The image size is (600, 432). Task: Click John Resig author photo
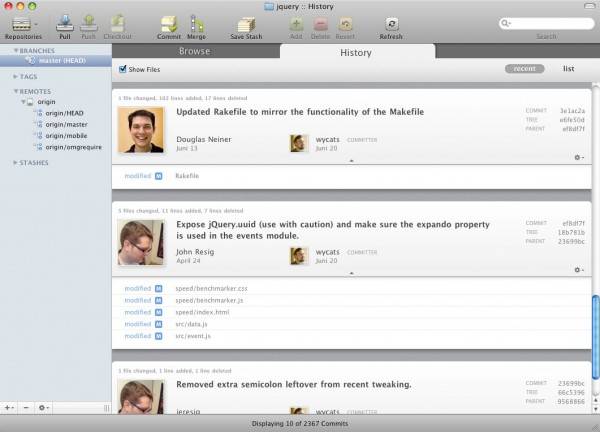click(x=141, y=242)
